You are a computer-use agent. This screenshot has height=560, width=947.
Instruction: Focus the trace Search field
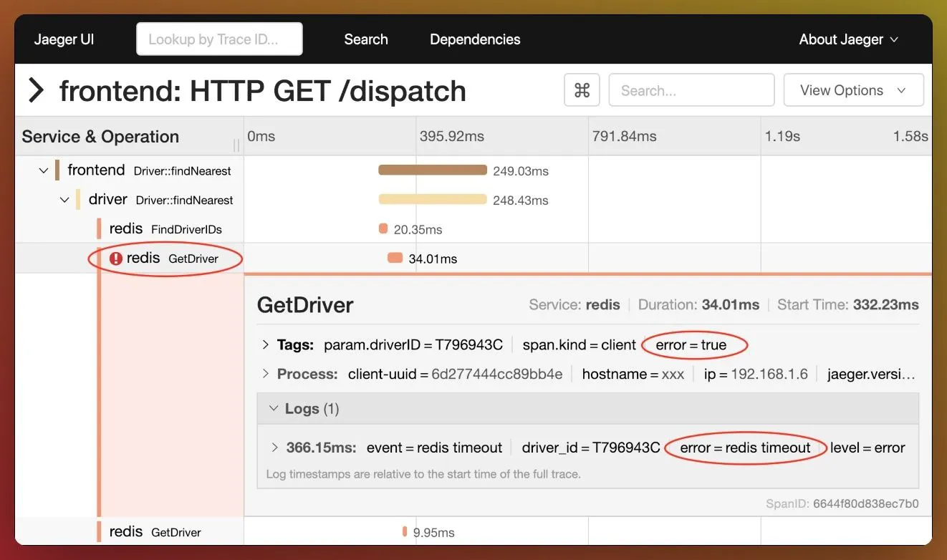(x=691, y=90)
